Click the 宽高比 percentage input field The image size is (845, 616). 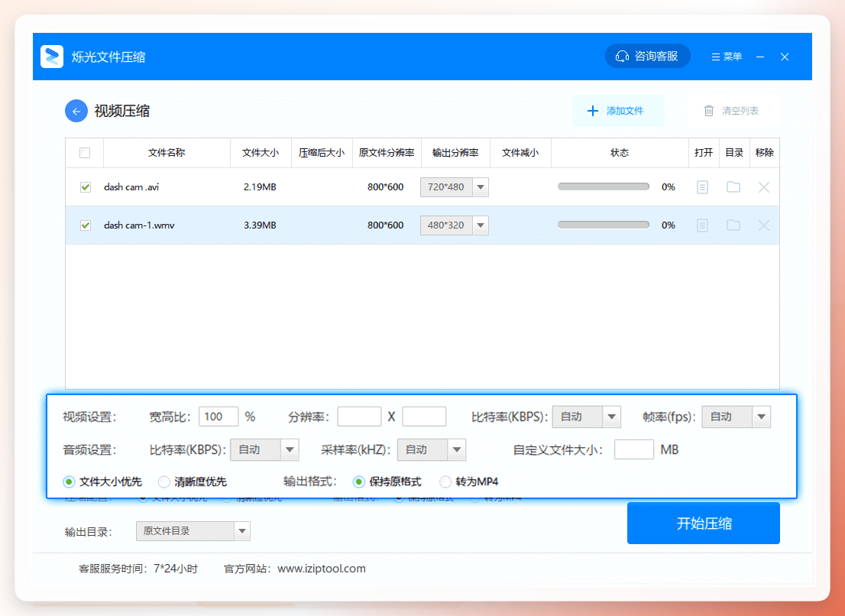pos(219,417)
